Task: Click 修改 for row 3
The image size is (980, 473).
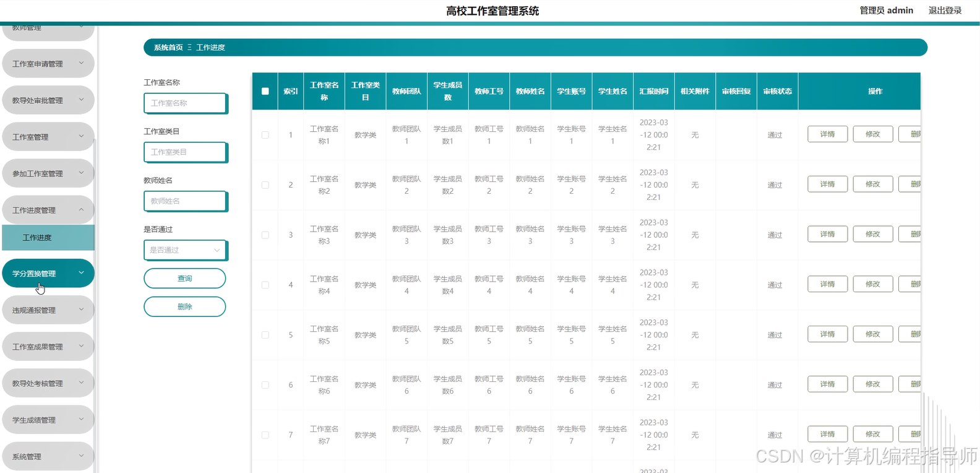Action: 872,235
